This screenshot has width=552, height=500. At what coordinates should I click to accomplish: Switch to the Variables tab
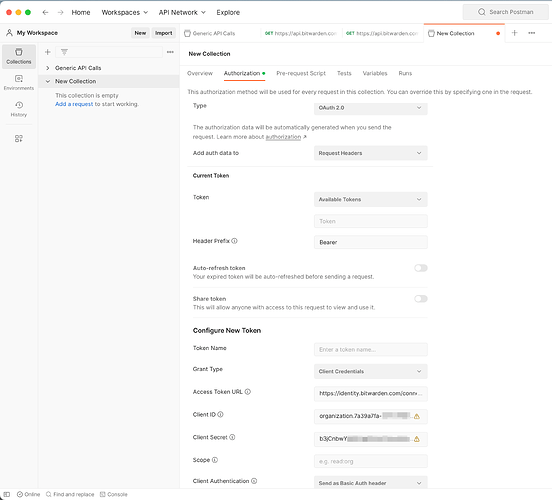tap(375, 73)
